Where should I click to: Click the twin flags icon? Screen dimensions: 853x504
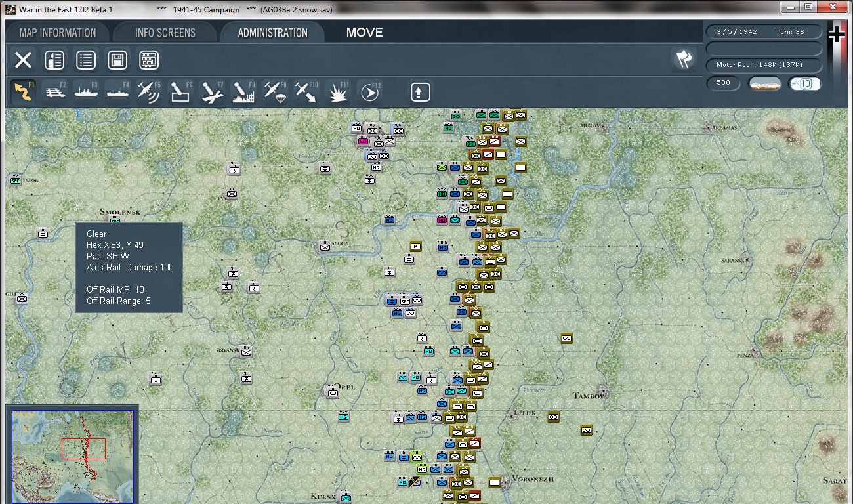[x=684, y=59]
